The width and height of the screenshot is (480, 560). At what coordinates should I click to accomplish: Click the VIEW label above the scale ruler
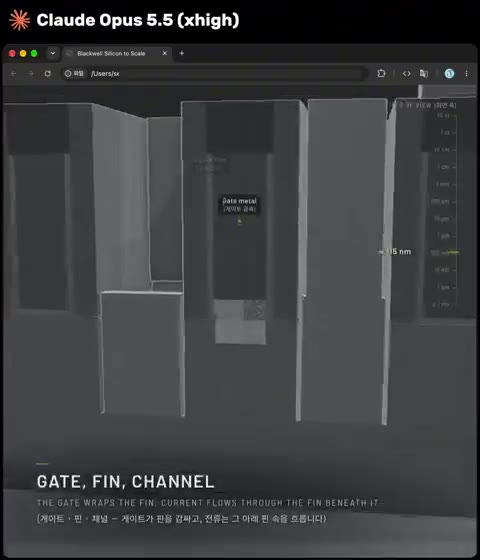[x=428, y=105]
